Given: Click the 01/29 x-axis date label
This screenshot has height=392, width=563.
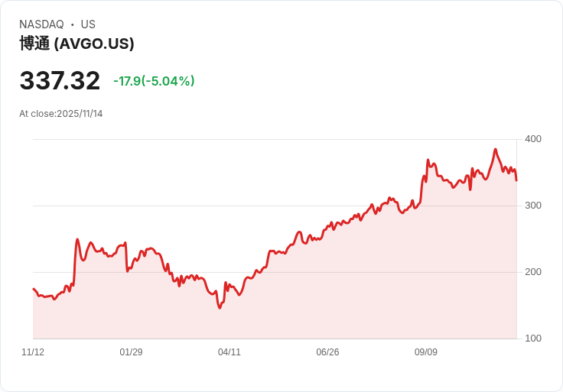Looking at the screenshot, I should (x=131, y=352).
